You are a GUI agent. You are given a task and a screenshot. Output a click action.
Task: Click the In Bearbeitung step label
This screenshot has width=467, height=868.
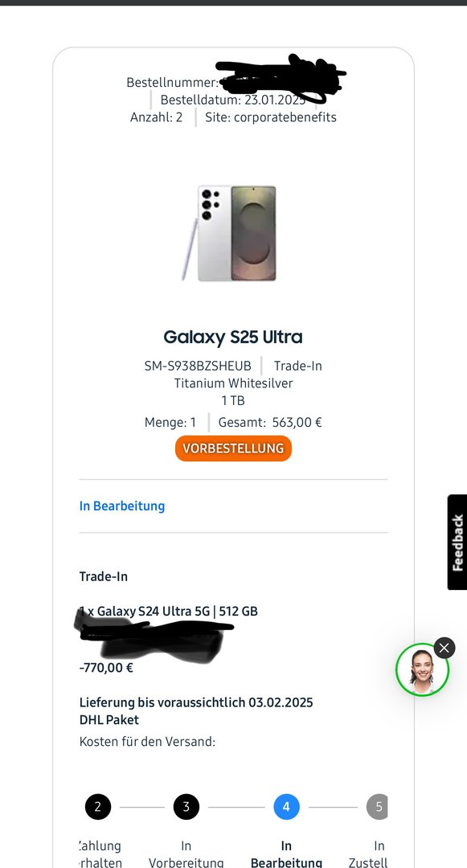pyautogui.click(x=286, y=854)
